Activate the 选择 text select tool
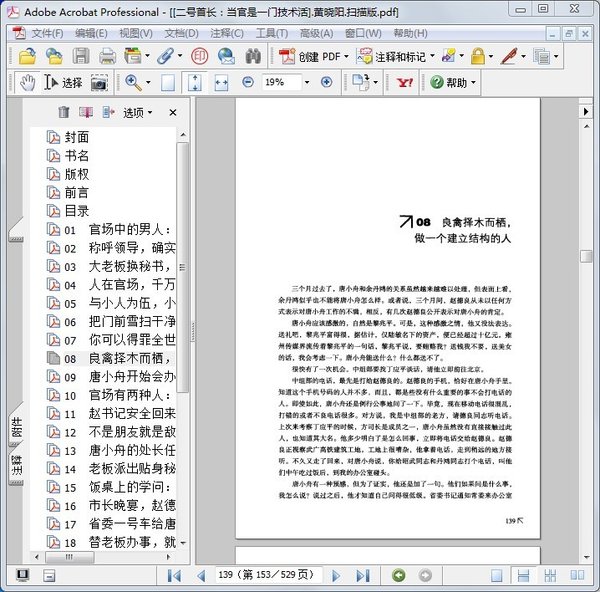Viewport: 600px width, 592px height. (x=63, y=82)
